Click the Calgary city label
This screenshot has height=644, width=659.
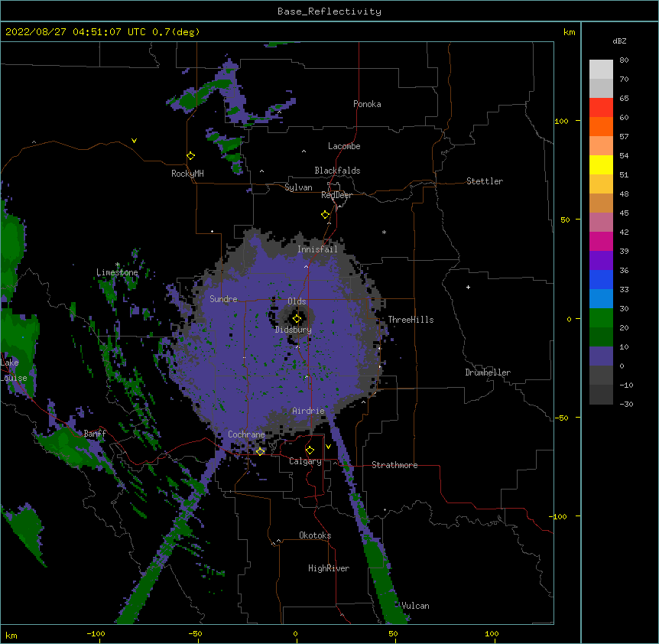click(305, 461)
